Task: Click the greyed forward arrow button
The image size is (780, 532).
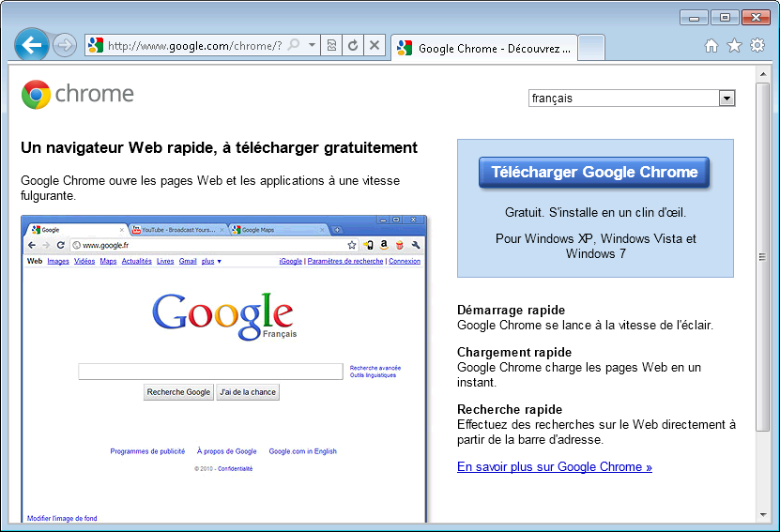Action: pos(64,46)
